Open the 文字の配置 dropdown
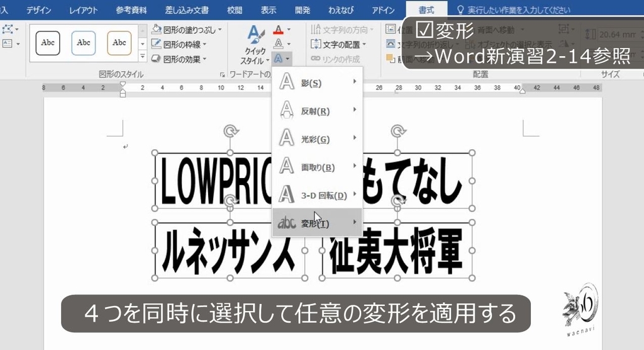 (338, 44)
